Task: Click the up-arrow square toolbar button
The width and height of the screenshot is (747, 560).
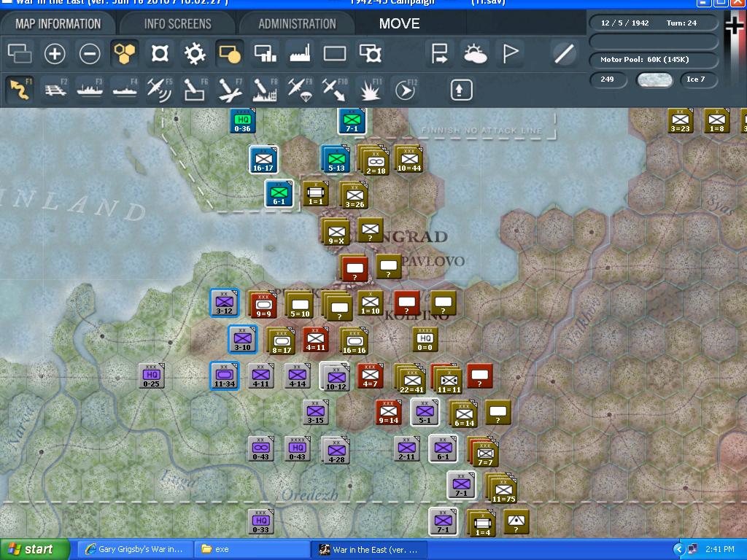Action: (x=461, y=90)
